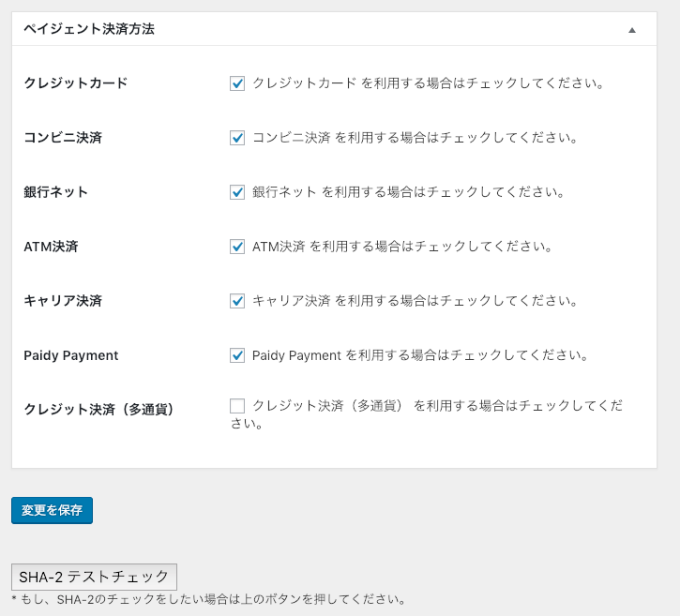
Task: Click the コンビニ決済 を利用する場合 description
Action: tap(415, 138)
